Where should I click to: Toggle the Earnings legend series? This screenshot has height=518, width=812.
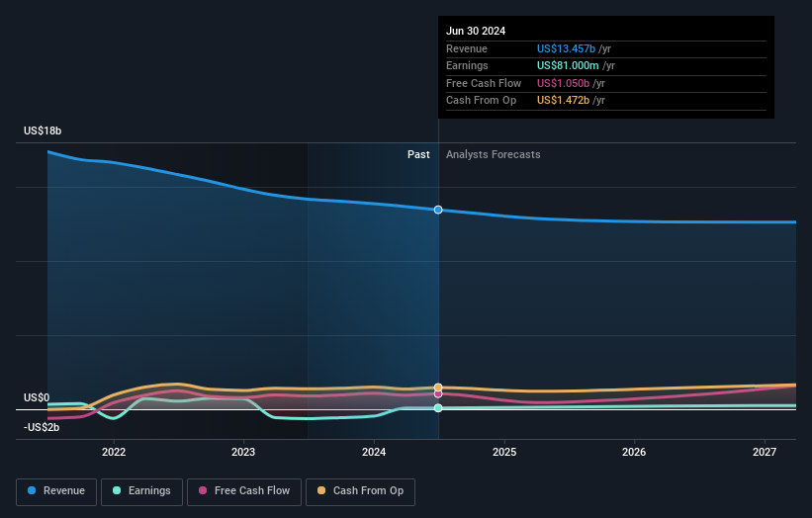[141, 491]
